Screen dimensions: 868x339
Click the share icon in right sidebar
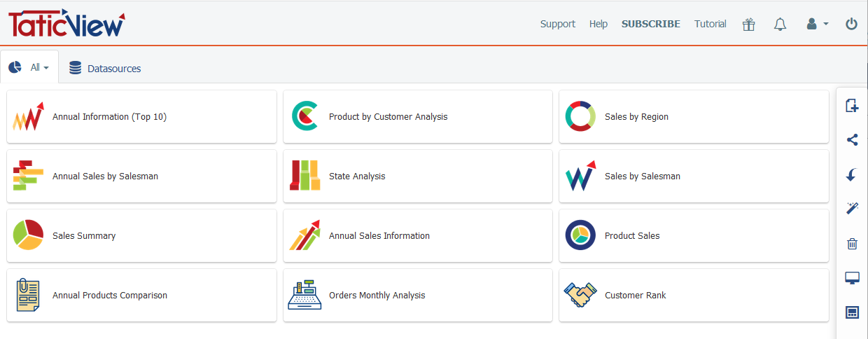[852, 140]
